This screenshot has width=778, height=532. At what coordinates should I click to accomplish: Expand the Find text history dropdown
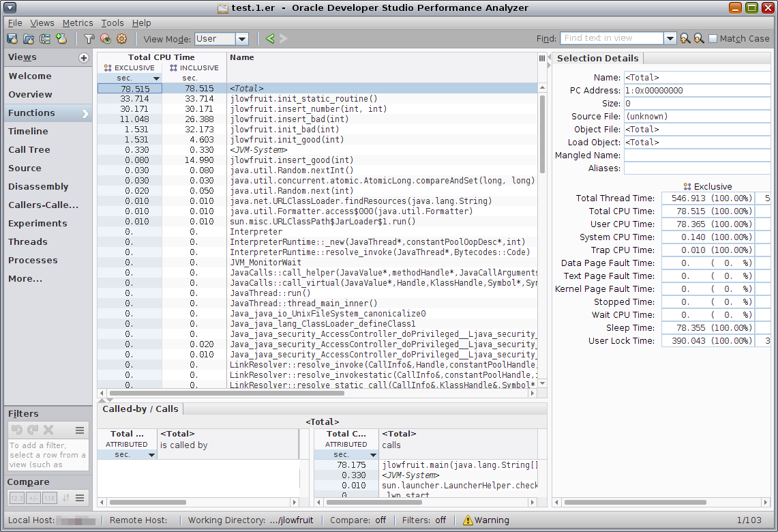[670, 39]
